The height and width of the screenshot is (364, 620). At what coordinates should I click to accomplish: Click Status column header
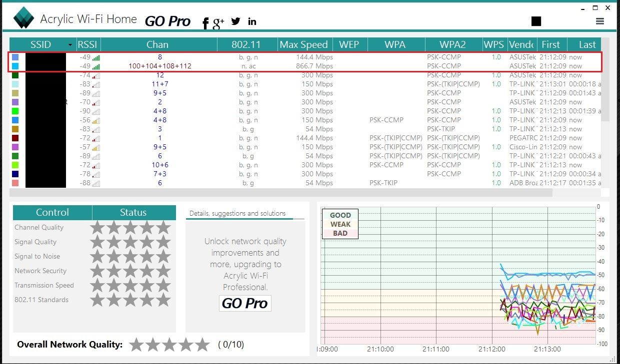click(x=133, y=212)
